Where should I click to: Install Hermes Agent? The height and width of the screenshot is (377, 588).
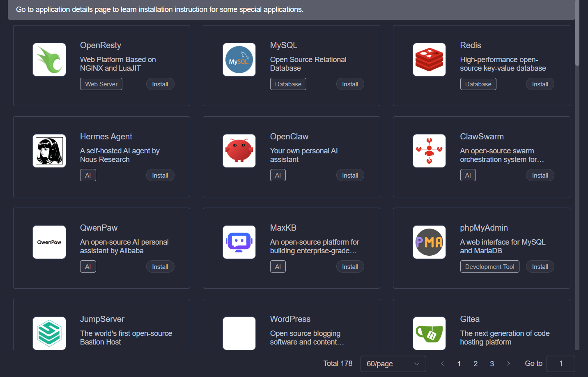tap(160, 175)
